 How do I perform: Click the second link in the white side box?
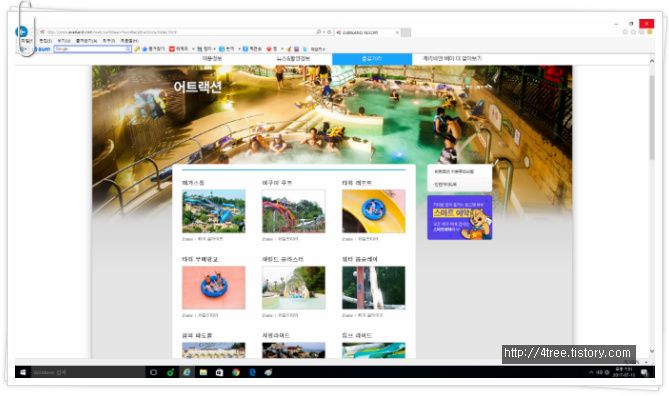coord(445,184)
